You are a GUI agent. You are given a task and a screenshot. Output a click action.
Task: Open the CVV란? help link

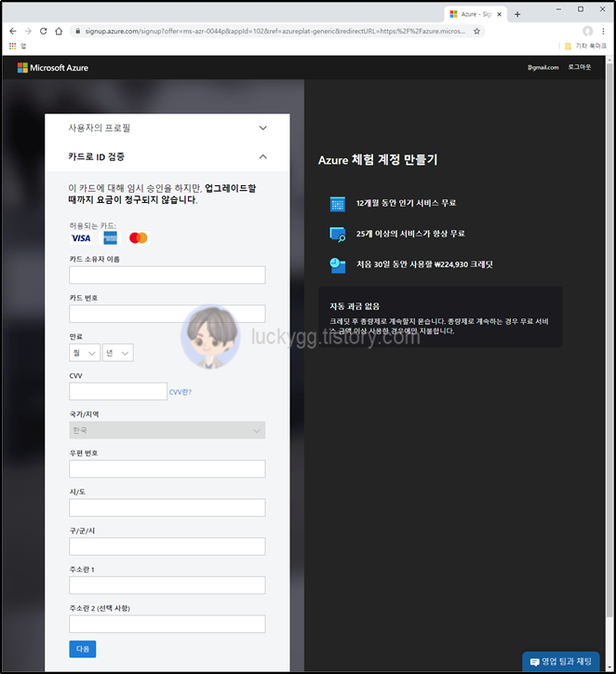pyautogui.click(x=180, y=392)
